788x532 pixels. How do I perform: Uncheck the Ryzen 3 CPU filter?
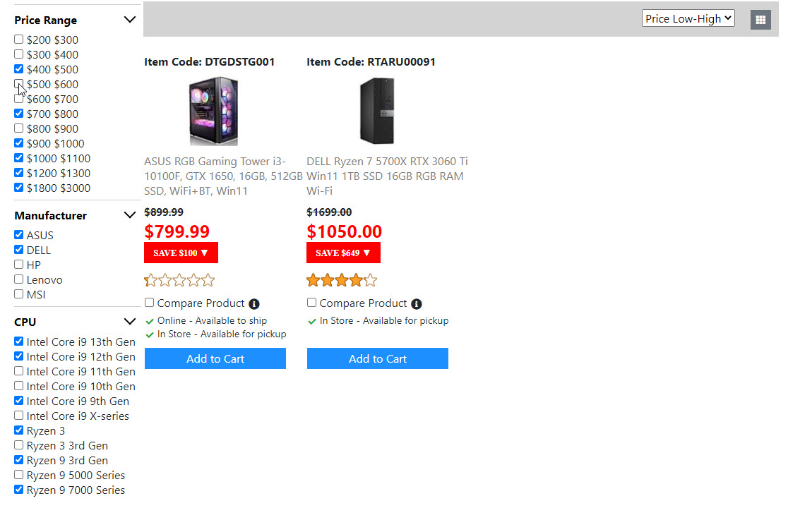pos(19,430)
